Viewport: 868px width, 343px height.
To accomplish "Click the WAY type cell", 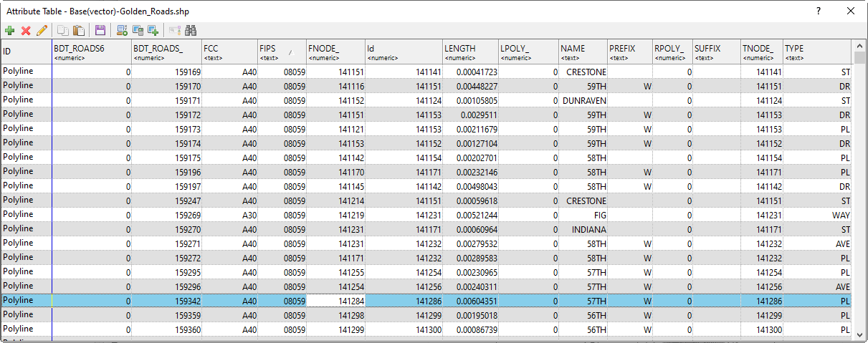I will click(x=817, y=215).
